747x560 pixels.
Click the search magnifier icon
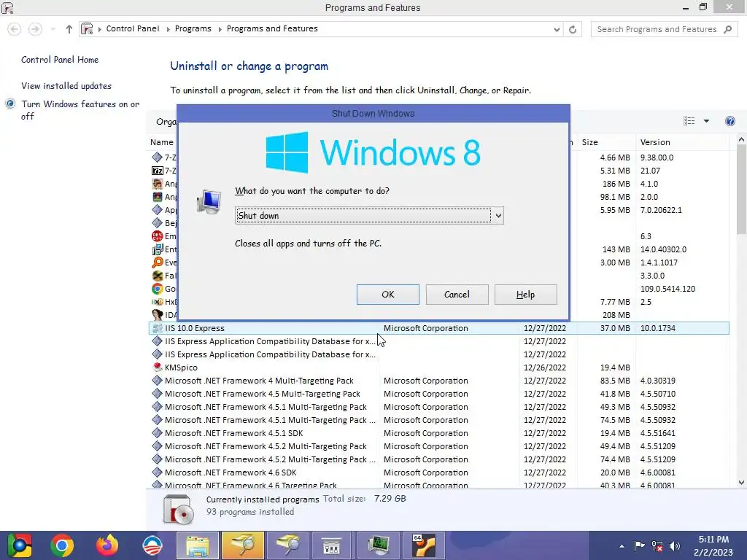(x=727, y=29)
